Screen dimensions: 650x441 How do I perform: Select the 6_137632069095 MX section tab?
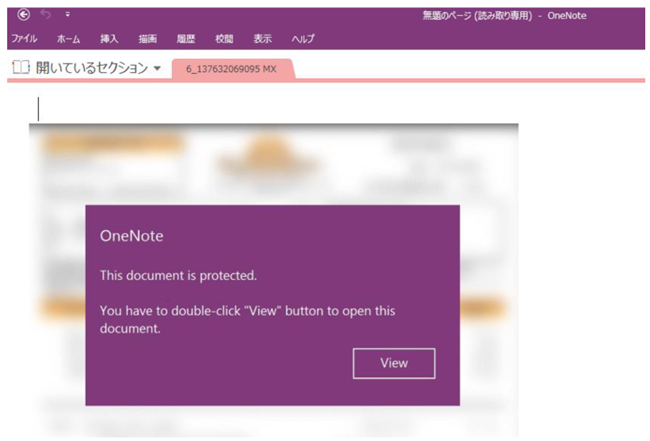point(233,69)
